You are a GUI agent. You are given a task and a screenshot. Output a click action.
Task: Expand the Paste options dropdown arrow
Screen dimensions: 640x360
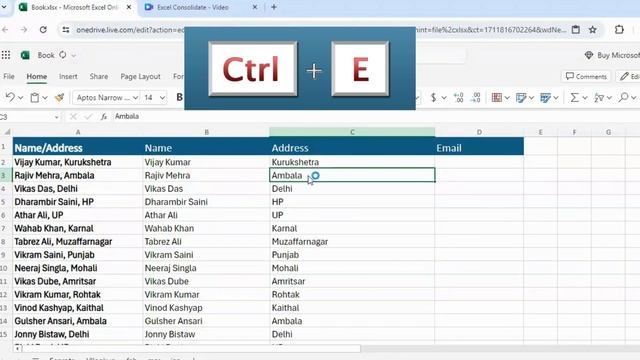45,98
